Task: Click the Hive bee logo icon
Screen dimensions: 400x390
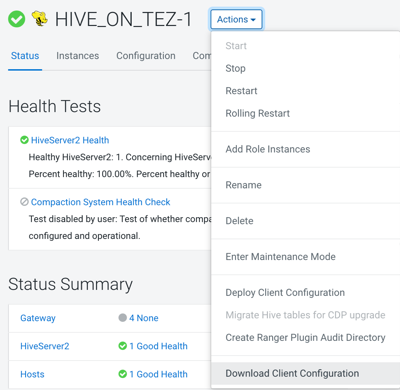Action: click(40, 18)
